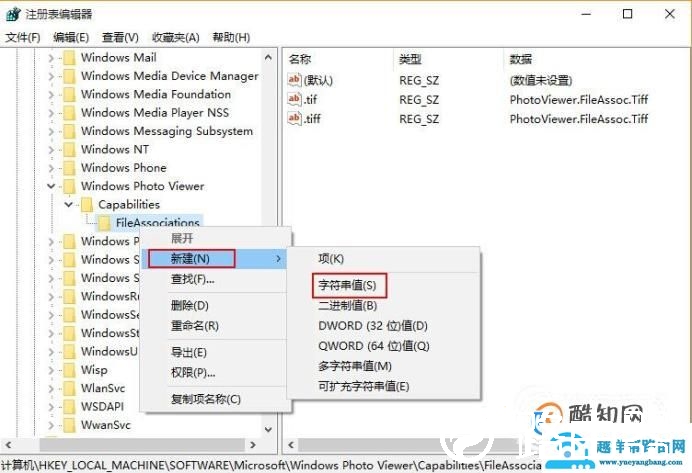This screenshot has width=692, height=473.
Task: Click the folder icon beside WSDAPI
Action: tap(69, 406)
